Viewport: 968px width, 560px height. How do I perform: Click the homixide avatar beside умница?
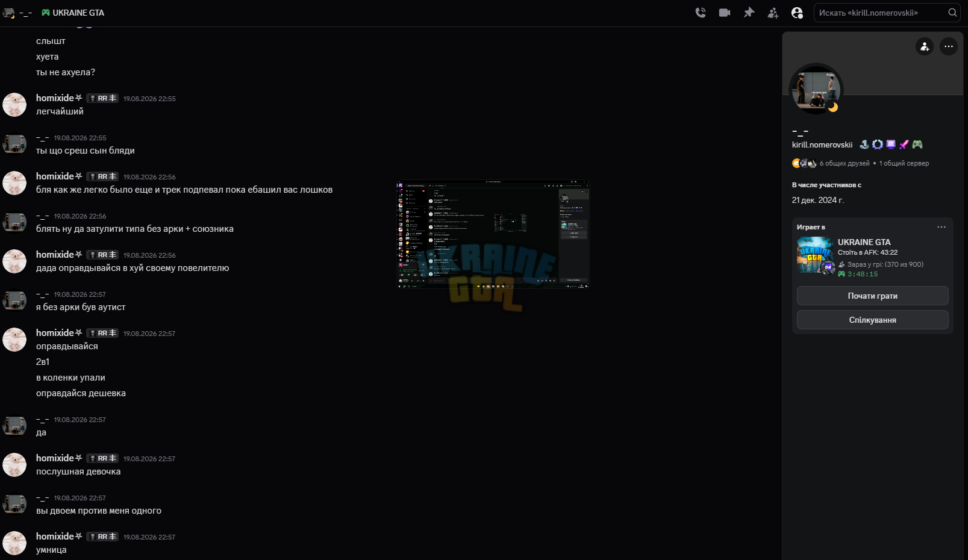pos(14,543)
